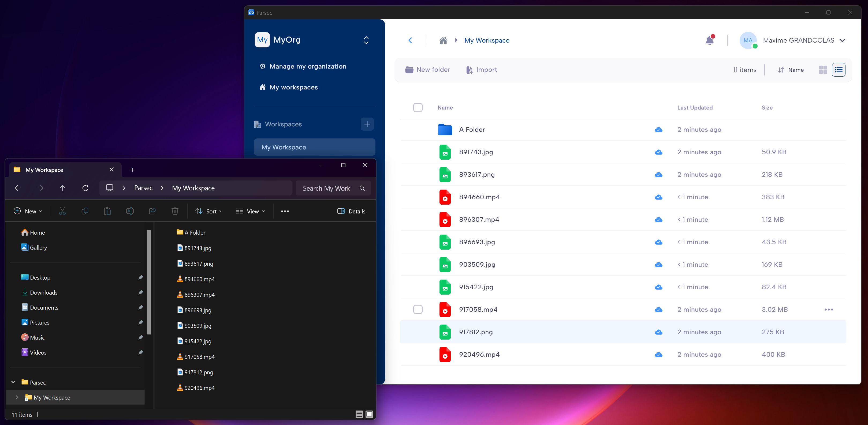The image size is (868, 425).
Task: Open the Sort dropdown in File Explorer
Action: click(208, 211)
